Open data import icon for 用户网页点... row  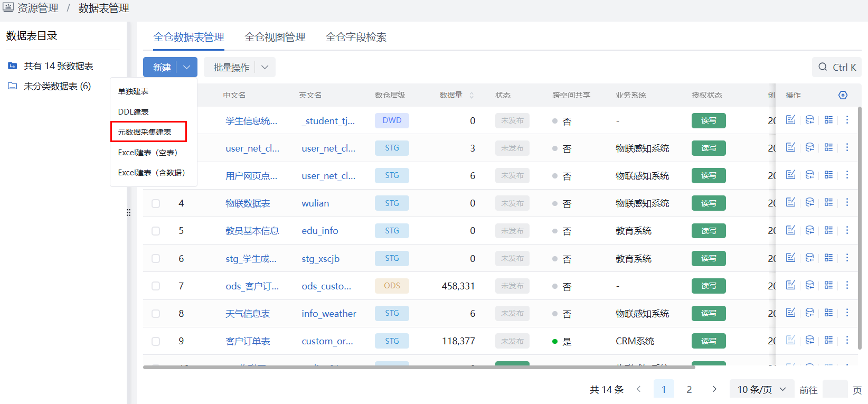click(x=809, y=175)
